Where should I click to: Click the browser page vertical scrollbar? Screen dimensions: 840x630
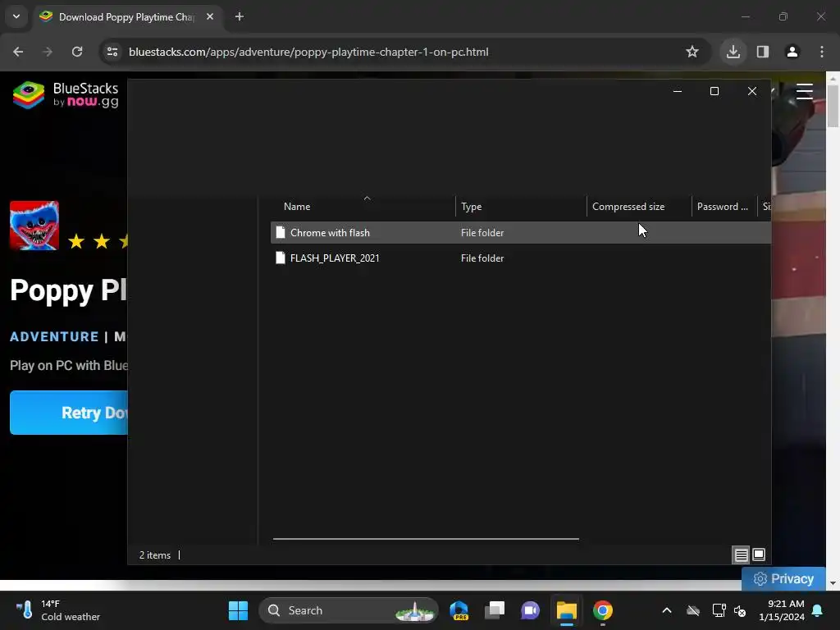pyautogui.click(x=833, y=106)
